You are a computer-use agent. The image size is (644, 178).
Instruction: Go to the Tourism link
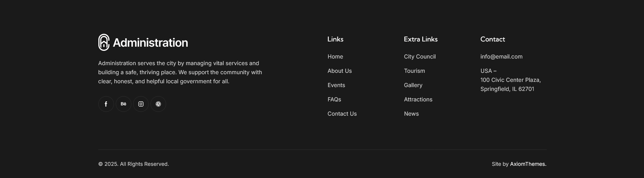click(414, 71)
